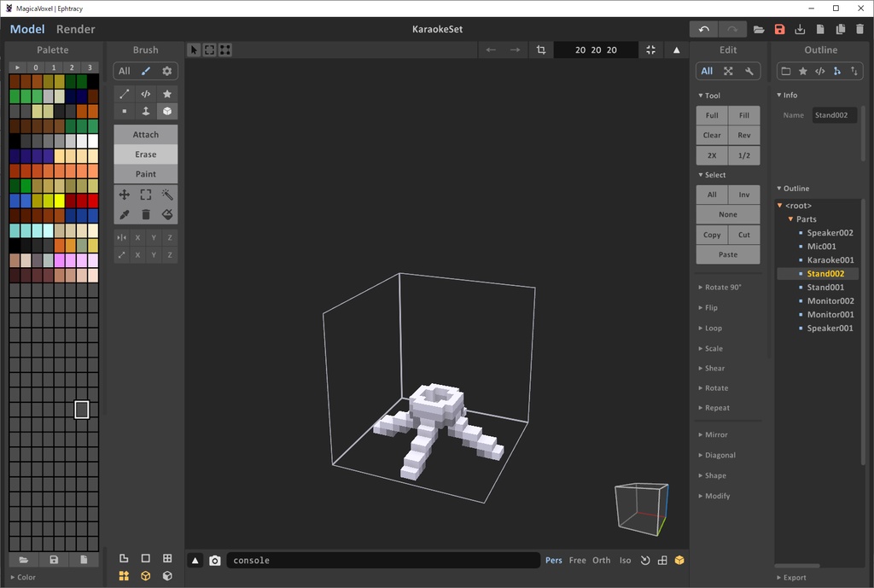874x588 pixels.
Task: Click the Clear tool button
Action: 712,135
